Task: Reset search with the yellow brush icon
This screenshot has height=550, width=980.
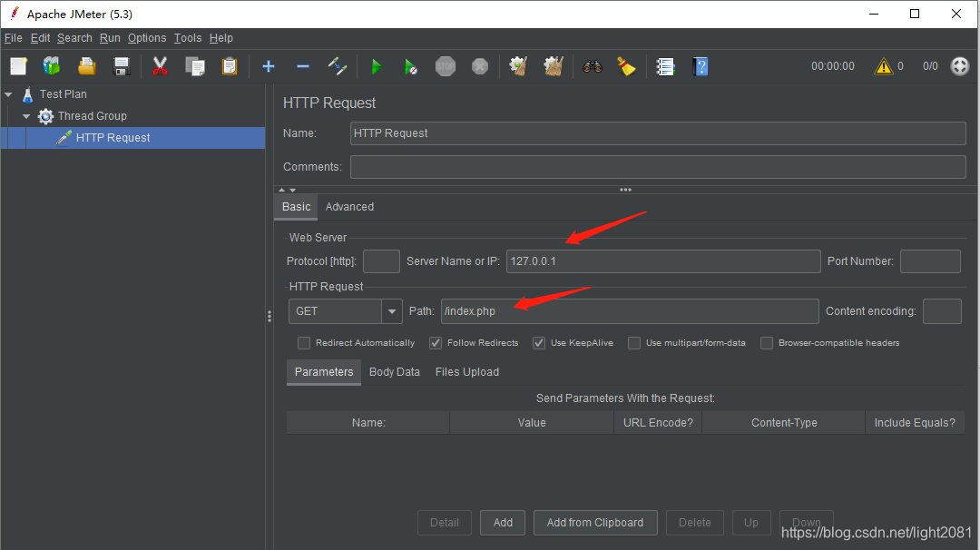Action: click(626, 66)
